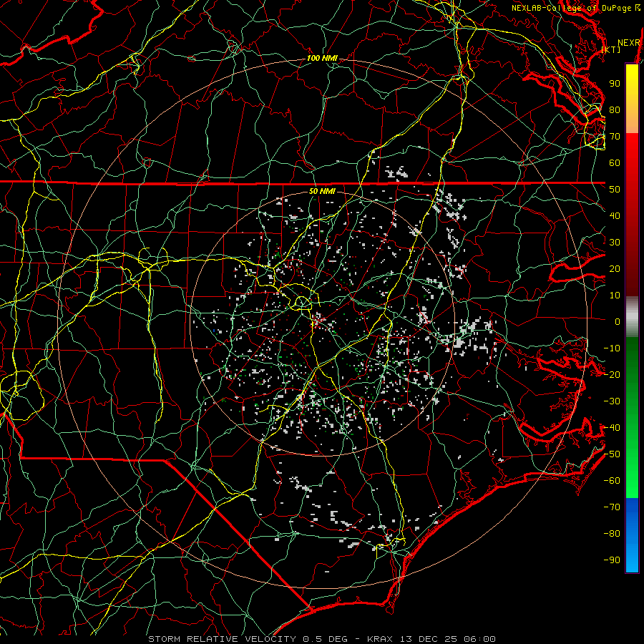Click the 90 value on the velocity scale
Viewport: 644px width, 644px height.
(x=615, y=84)
